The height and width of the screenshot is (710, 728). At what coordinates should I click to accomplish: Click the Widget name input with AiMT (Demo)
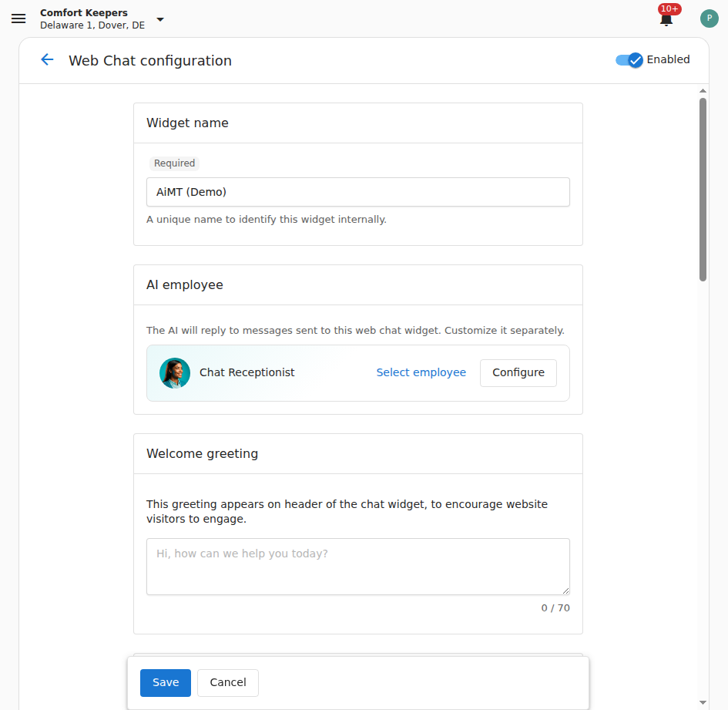pyautogui.click(x=358, y=192)
